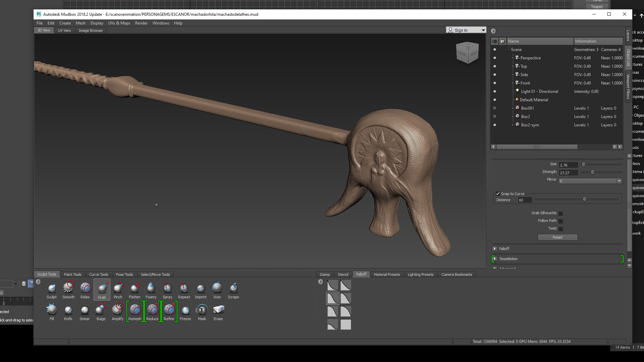Select the Smooth tool

coord(68,291)
